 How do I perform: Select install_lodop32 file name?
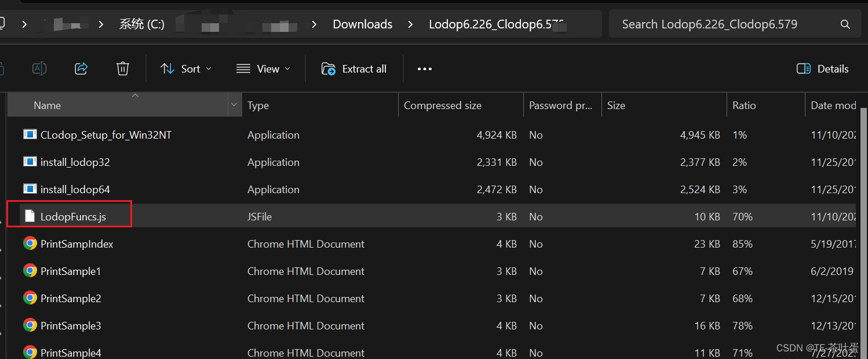(75, 162)
